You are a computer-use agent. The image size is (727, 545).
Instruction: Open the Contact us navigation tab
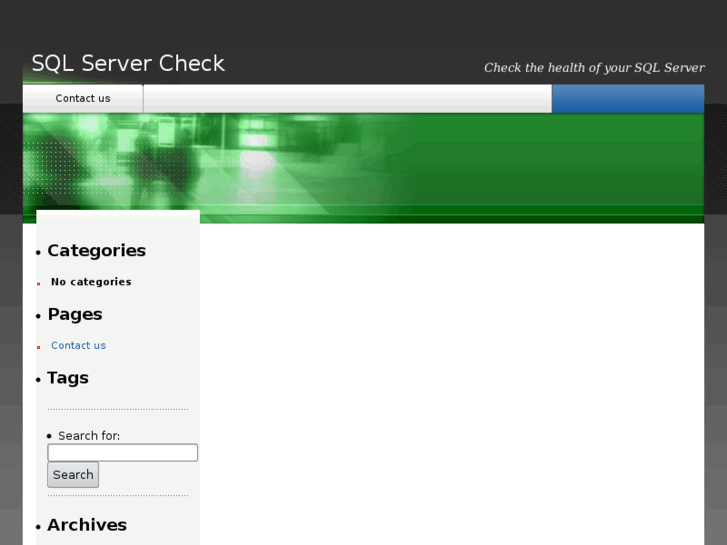point(83,98)
